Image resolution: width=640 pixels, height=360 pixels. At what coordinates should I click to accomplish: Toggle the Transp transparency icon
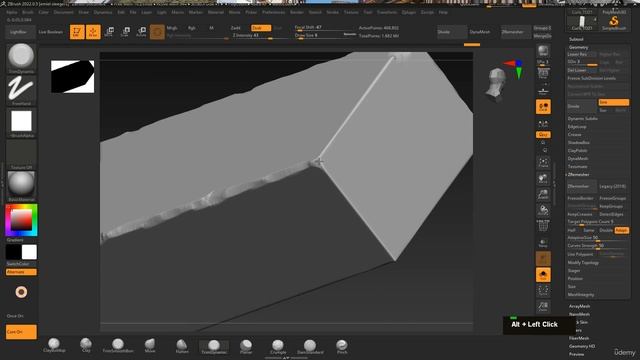pos(543,243)
